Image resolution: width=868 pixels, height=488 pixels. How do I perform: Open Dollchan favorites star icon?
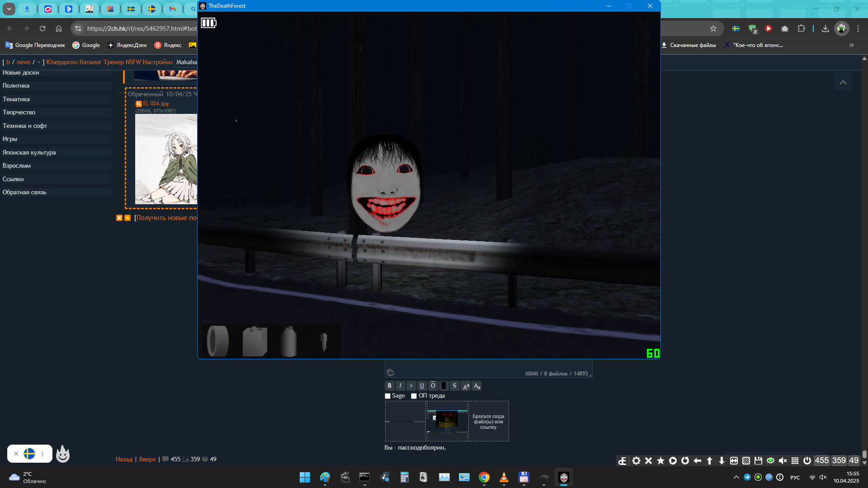coord(660,460)
